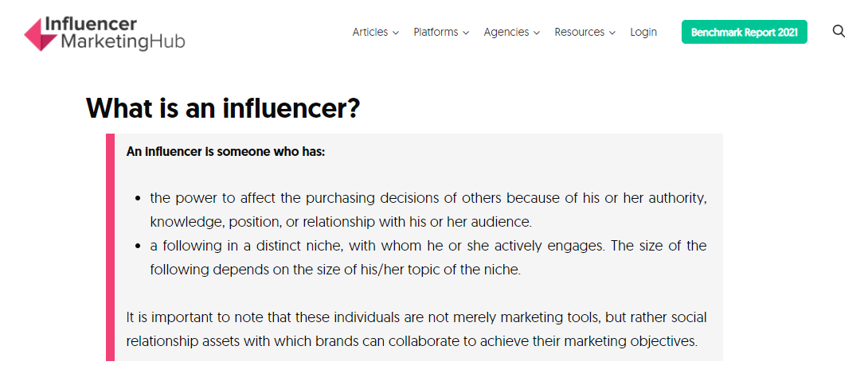Open the Articles menu label

click(370, 32)
